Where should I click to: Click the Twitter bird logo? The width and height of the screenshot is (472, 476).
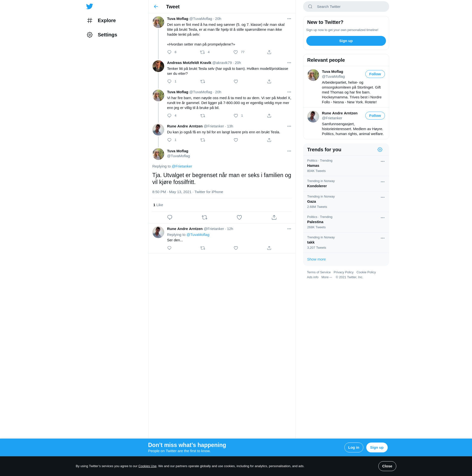point(90,6)
